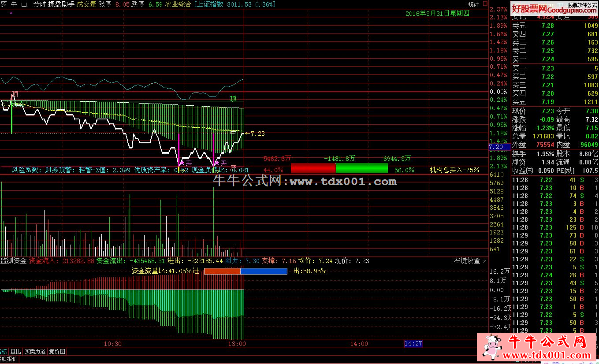
Task: Switch to the 量比 tab
Action: tap(15, 351)
